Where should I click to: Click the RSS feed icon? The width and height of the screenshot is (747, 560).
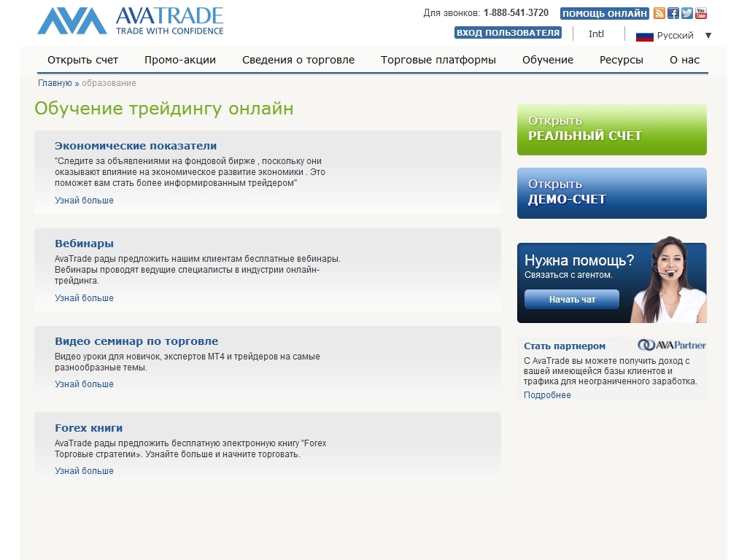[659, 13]
